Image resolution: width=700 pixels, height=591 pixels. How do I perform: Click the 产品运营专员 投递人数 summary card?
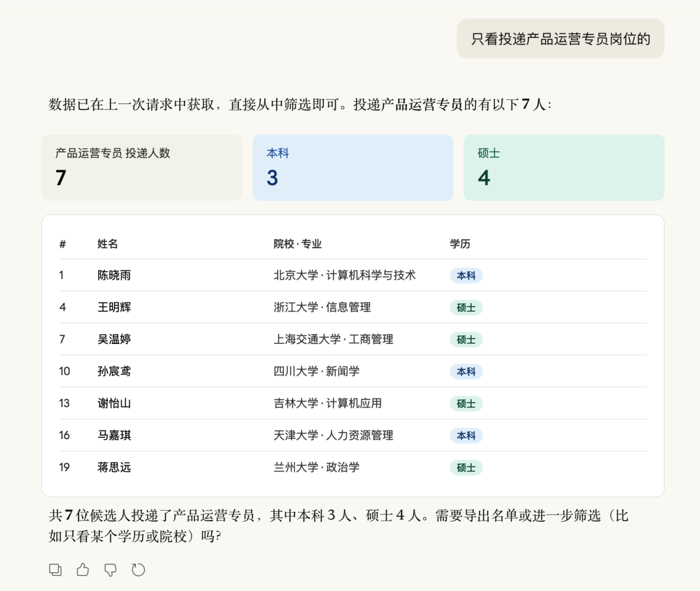coord(141,168)
